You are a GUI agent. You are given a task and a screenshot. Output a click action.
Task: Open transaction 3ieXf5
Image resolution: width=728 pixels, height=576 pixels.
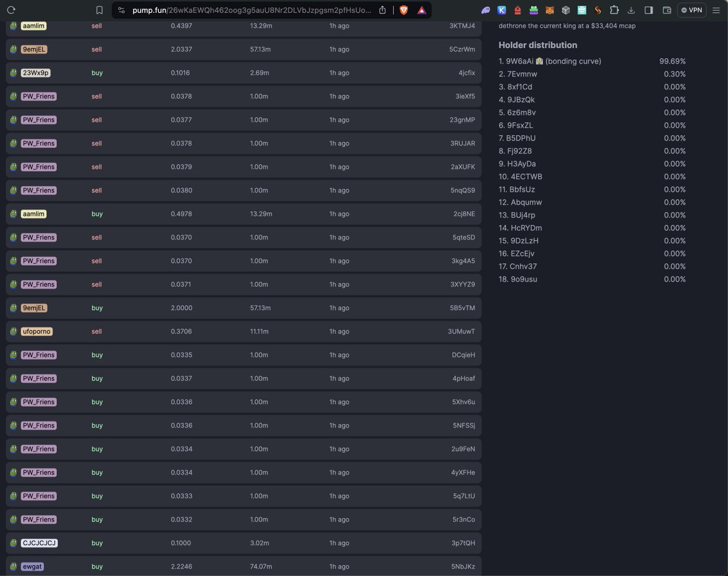tap(465, 96)
